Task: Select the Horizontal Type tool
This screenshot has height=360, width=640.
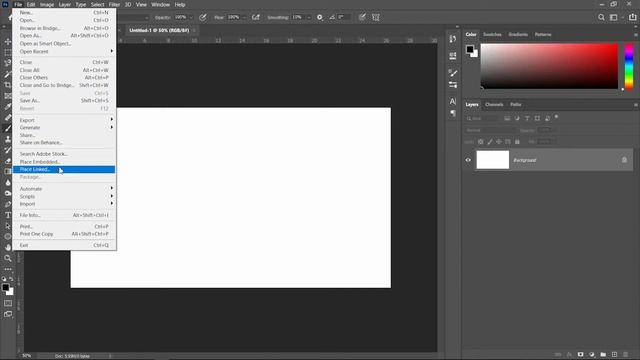Action: (x=8, y=215)
